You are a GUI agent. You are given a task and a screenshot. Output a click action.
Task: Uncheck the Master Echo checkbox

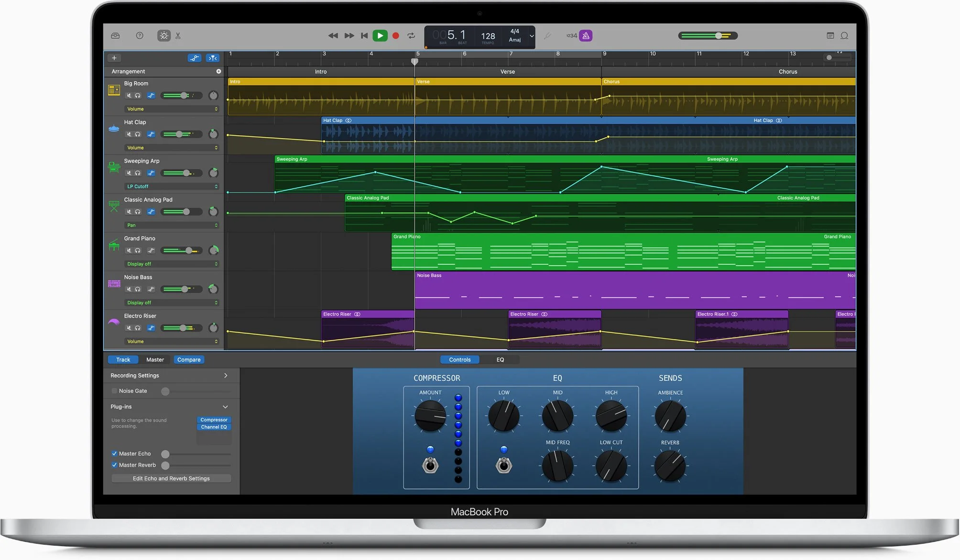coord(114,453)
